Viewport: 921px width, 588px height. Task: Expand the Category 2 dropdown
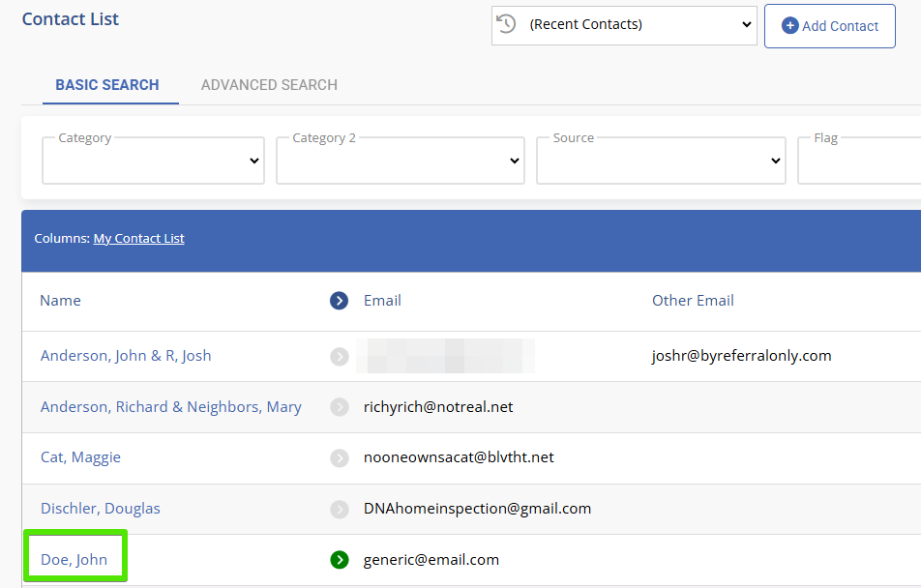[400, 161]
